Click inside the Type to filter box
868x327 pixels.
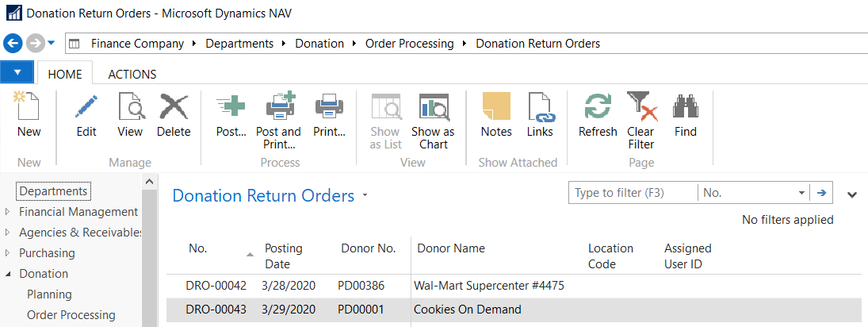coord(633,193)
